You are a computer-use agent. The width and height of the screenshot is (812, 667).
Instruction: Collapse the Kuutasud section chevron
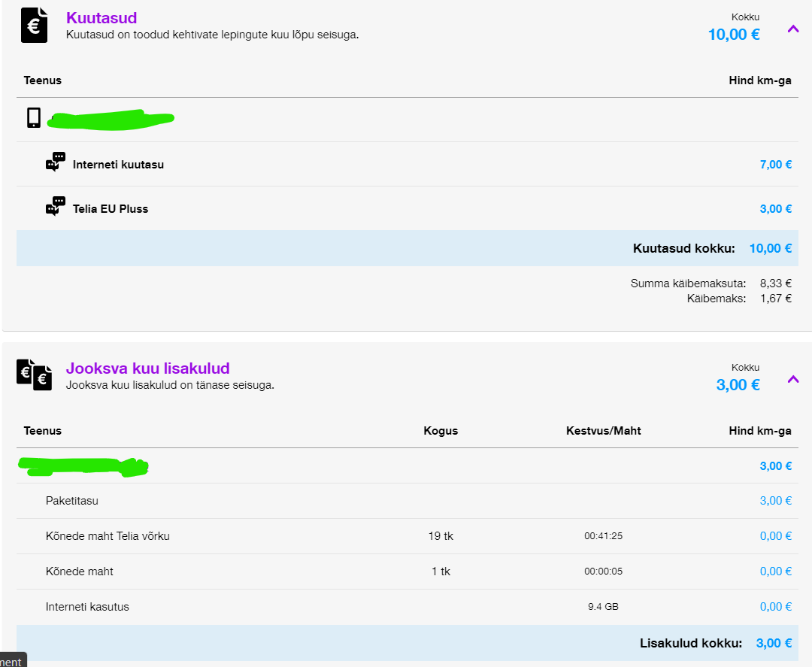pyautogui.click(x=792, y=29)
